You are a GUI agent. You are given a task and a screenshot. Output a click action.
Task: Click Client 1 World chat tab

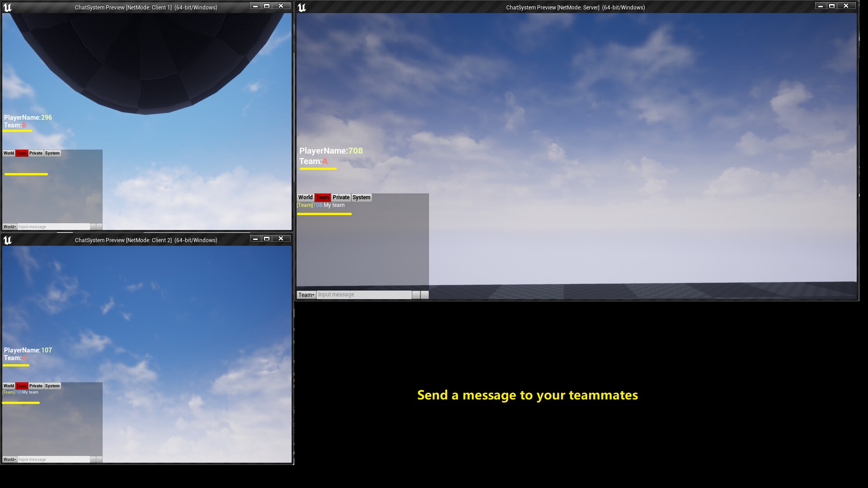click(9, 153)
